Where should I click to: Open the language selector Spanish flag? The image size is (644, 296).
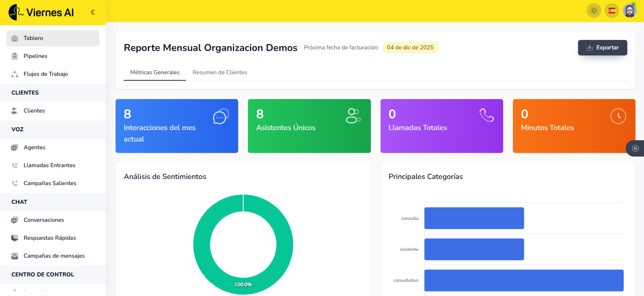point(611,11)
